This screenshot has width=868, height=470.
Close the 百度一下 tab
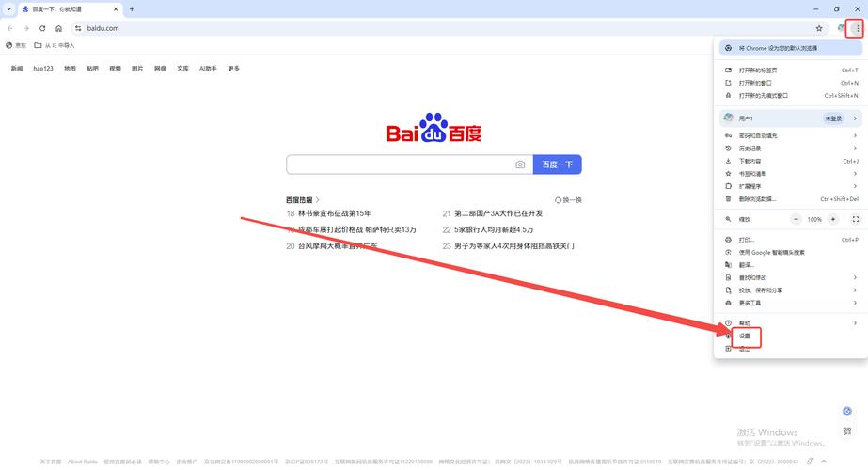116,8
